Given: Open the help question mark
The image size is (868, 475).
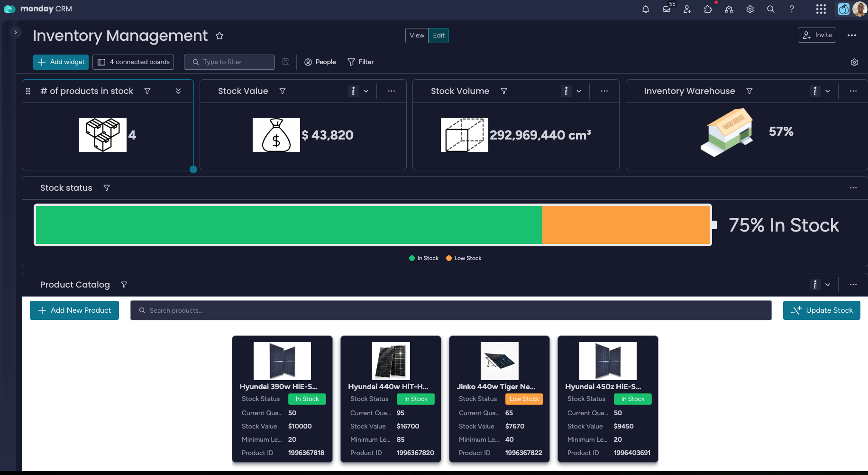Looking at the screenshot, I should (x=792, y=9).
